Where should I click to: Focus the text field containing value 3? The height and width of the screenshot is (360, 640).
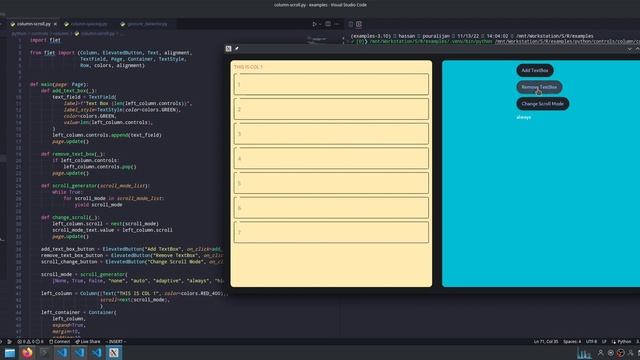click(331, 133)
